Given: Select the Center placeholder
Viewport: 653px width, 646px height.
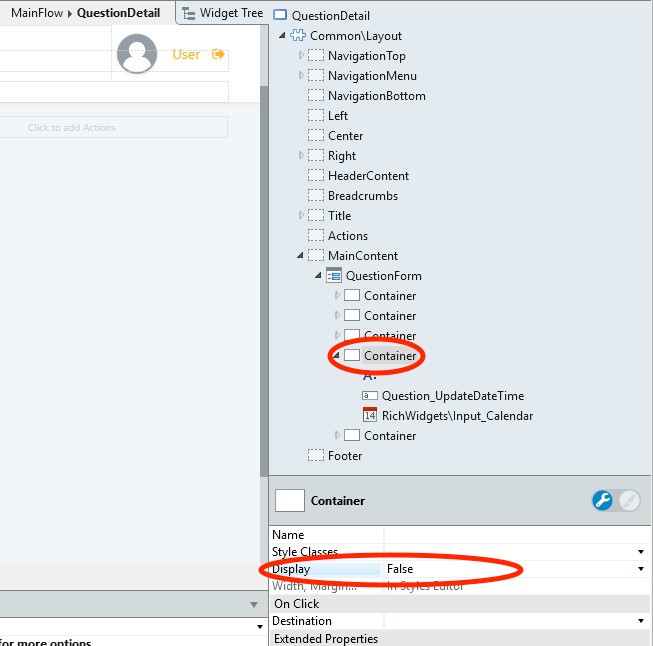Looking at the screenshot, I should 345,136.
